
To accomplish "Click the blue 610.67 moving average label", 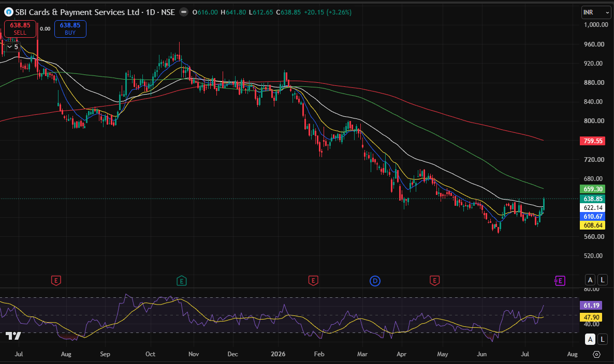I will coord(592,217).
